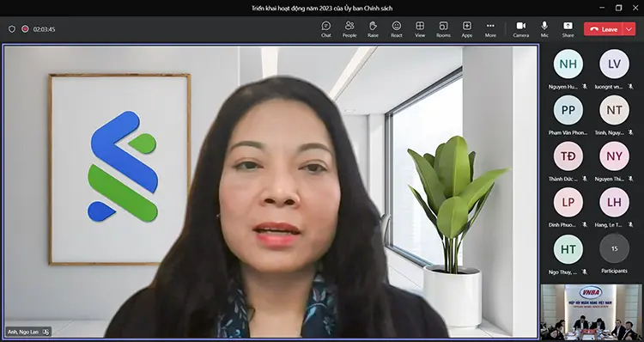Toggle the Camera on or off
The width and height of the screenshot is (644, 342).
tap(521, 29)
